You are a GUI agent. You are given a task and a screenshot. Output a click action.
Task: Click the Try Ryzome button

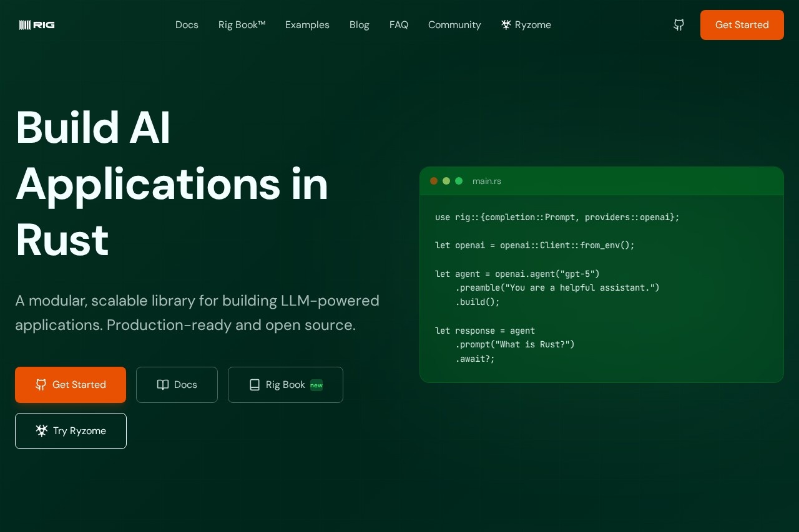(x=71, y=430)
